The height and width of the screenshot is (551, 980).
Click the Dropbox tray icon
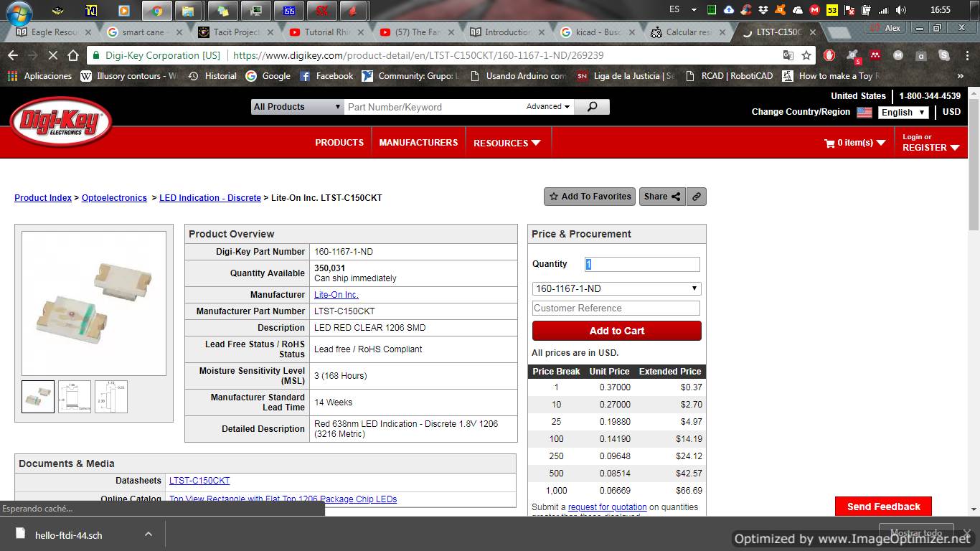click(x=763, y=10)
